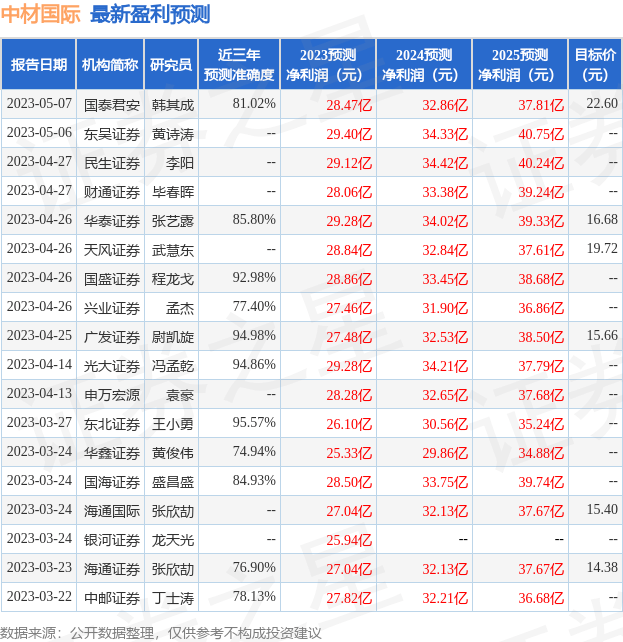Viewport: 623px width, 642px height.
Task: Click the 31.90亿 profit value
Action: tap(445, 308)
